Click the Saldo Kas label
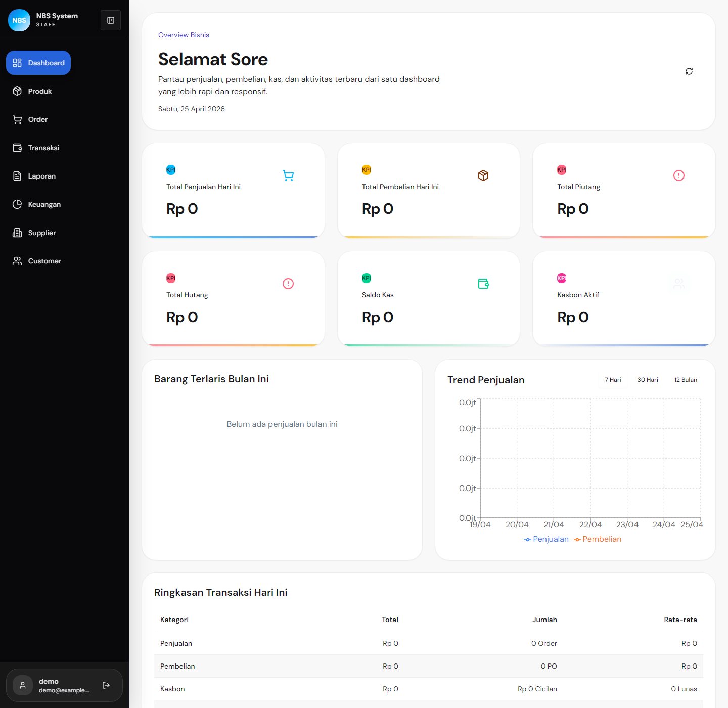Image resolution: width=728 pixels, height=708 pixels. click(378, 295)
